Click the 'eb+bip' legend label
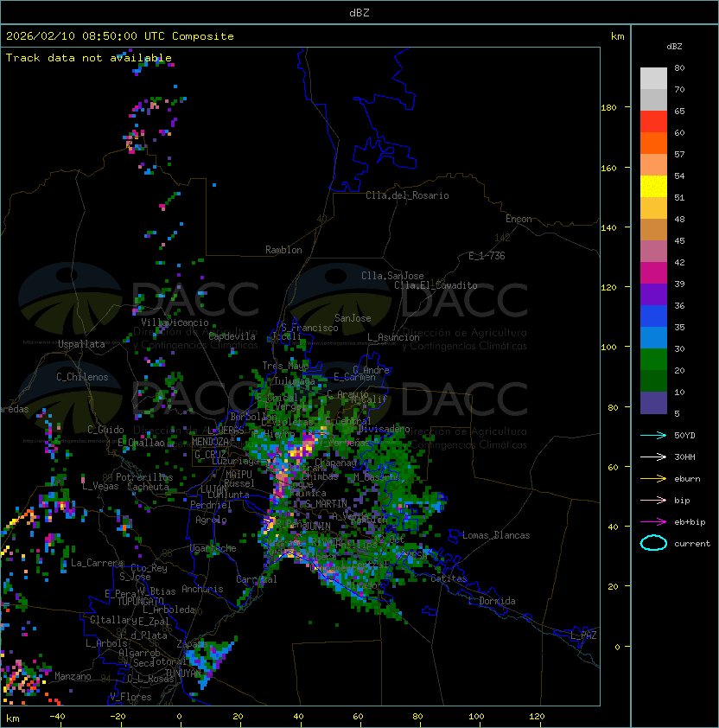The height and width of the screenshot is (728, 719). pos(690,522)
